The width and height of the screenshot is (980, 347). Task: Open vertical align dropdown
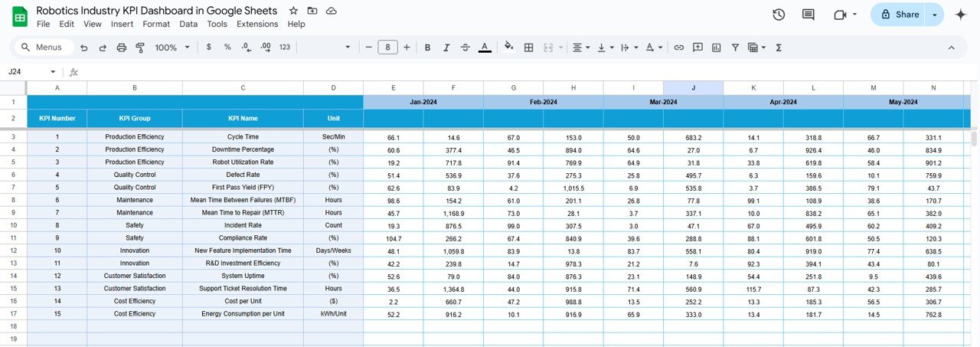605,47
